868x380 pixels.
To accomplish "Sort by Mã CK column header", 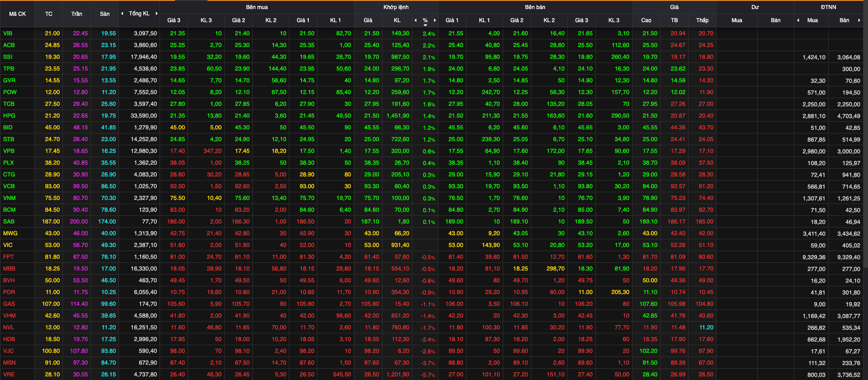I will click(x=17, y=14).
